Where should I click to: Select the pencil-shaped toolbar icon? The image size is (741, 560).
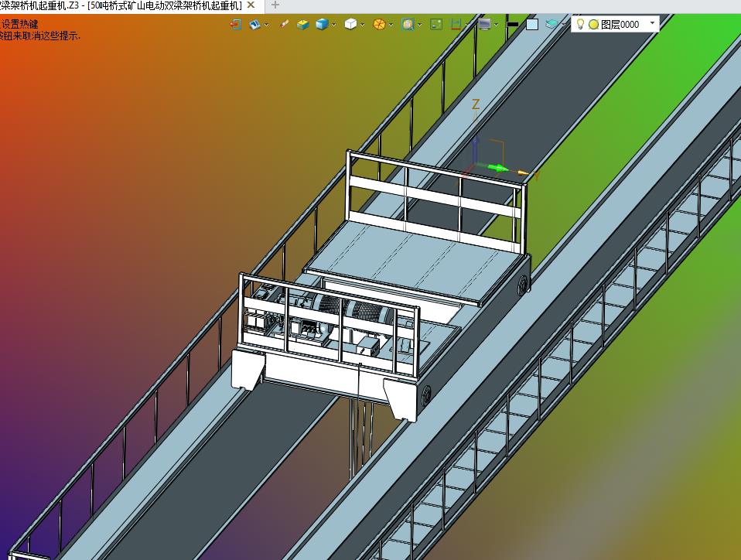284,24
